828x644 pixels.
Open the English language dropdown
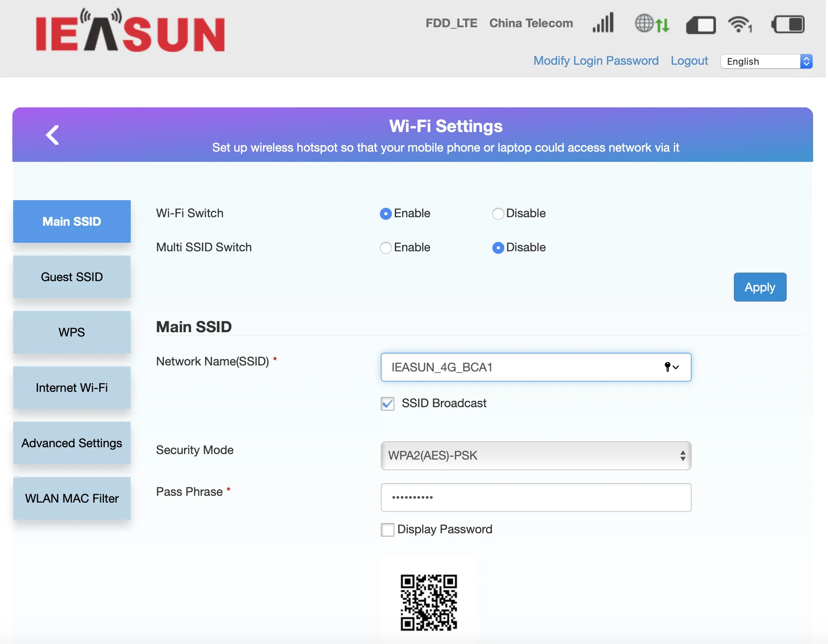point(766,61)
